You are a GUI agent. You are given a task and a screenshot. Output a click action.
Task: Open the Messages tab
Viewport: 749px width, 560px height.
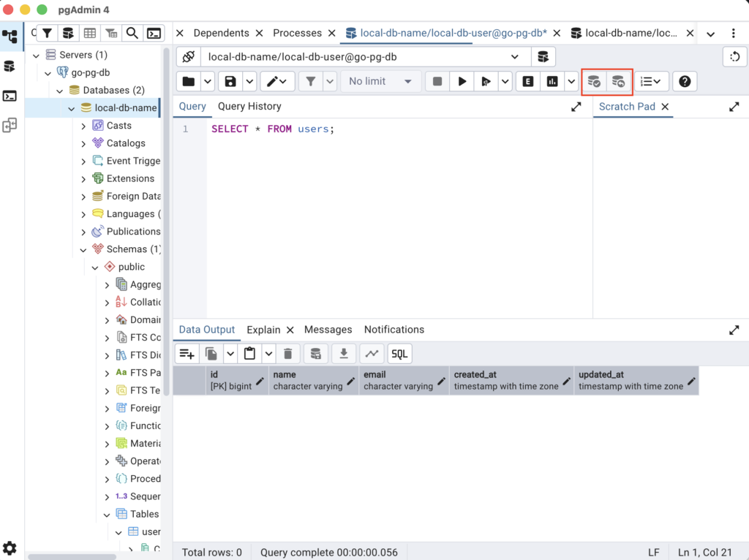pyautogui.click(x=328, y=330)
